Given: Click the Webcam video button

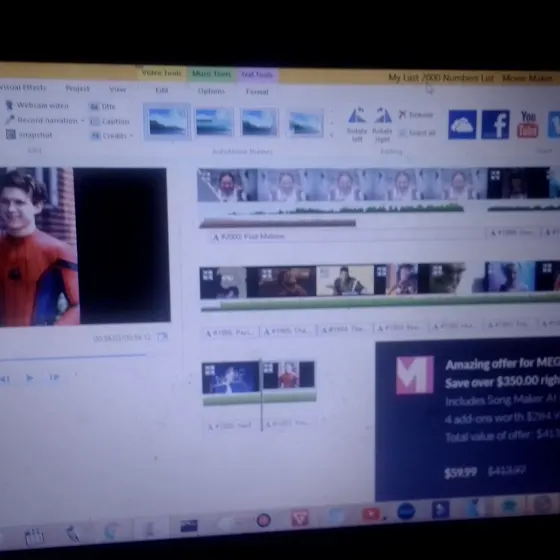Looking at the screenshot, I should [x=37, y=105].
